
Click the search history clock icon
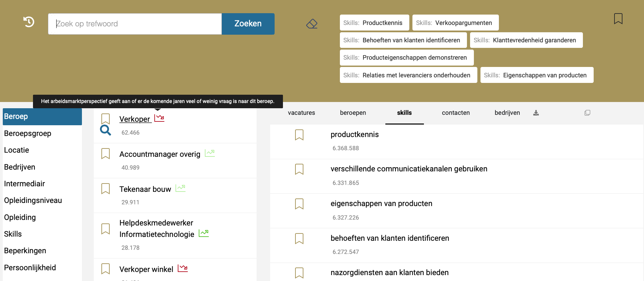[x=29, y=22]
